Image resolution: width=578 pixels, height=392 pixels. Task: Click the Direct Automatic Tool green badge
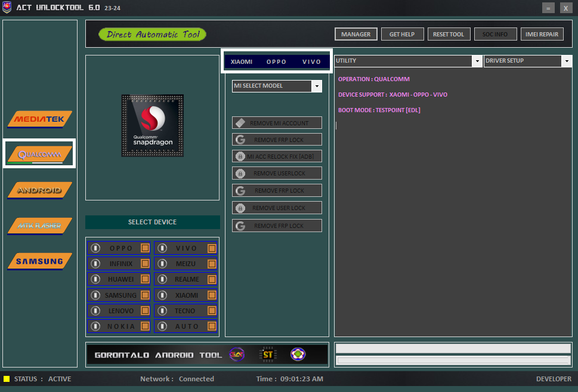[x=152, y=34]
